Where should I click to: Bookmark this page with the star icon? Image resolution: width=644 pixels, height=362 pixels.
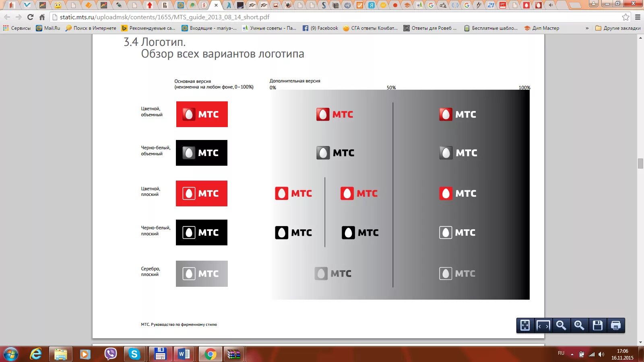coord(625,17)
